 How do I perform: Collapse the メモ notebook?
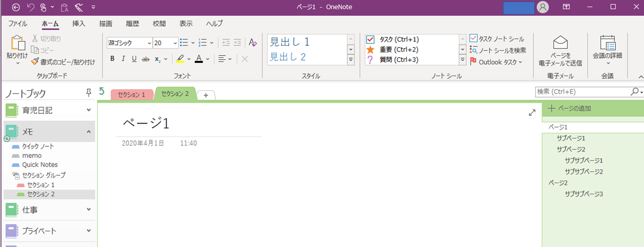(x=88, y=132)
